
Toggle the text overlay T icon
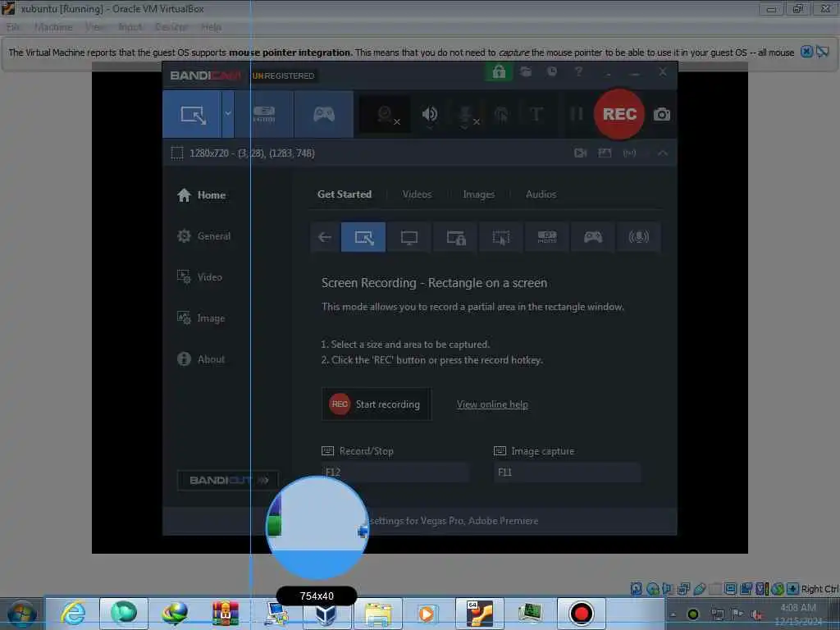click(x=536, y=114)
